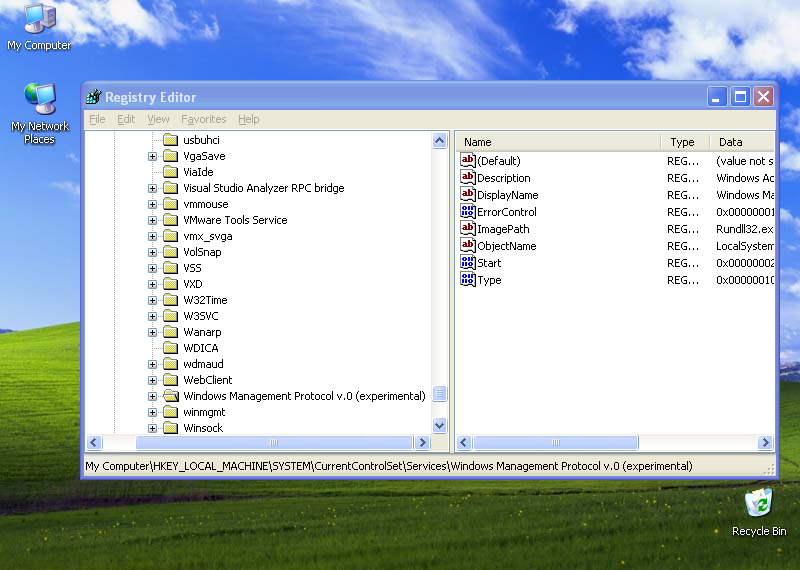Viewport: 800px width, 570px height.
Task: Expand the vmx_svga key
Action: point(152,236)
